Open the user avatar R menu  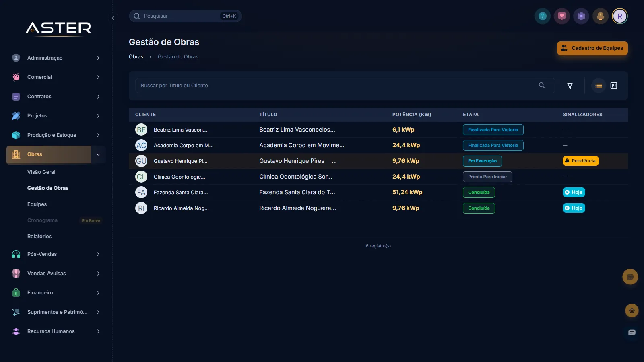[620, 16]
